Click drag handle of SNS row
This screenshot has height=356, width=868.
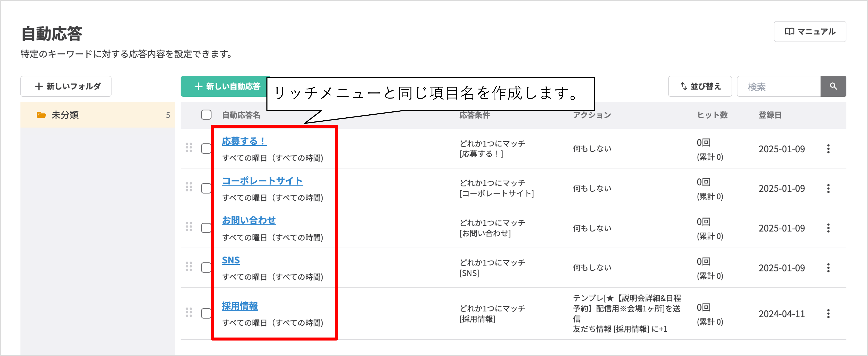tap(189, 266)
